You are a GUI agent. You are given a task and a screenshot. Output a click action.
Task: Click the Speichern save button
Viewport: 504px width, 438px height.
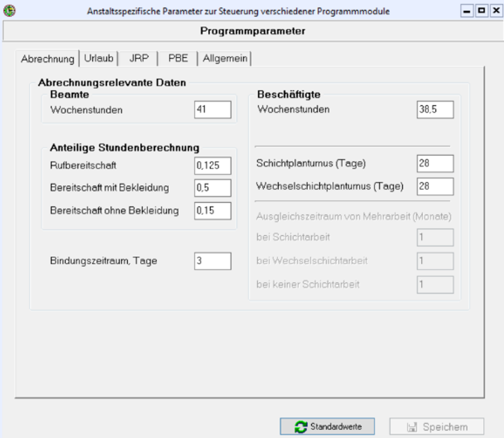tap(437, 427)
